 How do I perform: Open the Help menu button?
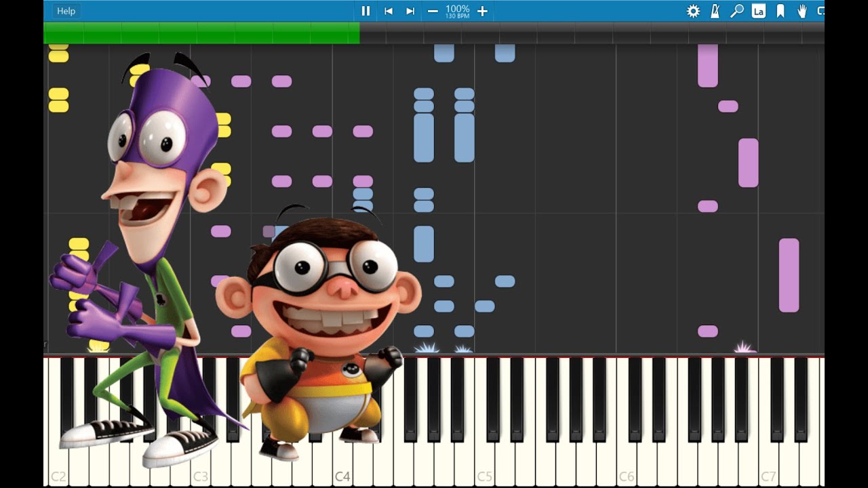pyautogui.click(x=66, y=11)
